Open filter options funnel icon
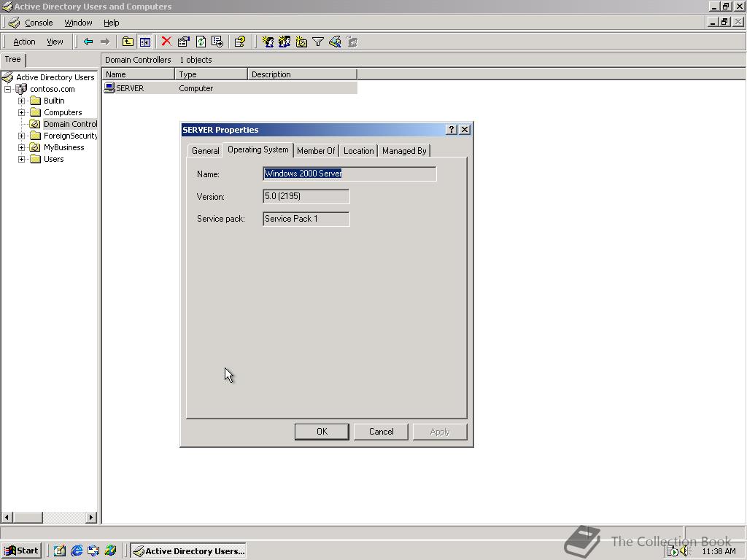 coord(318,42)
